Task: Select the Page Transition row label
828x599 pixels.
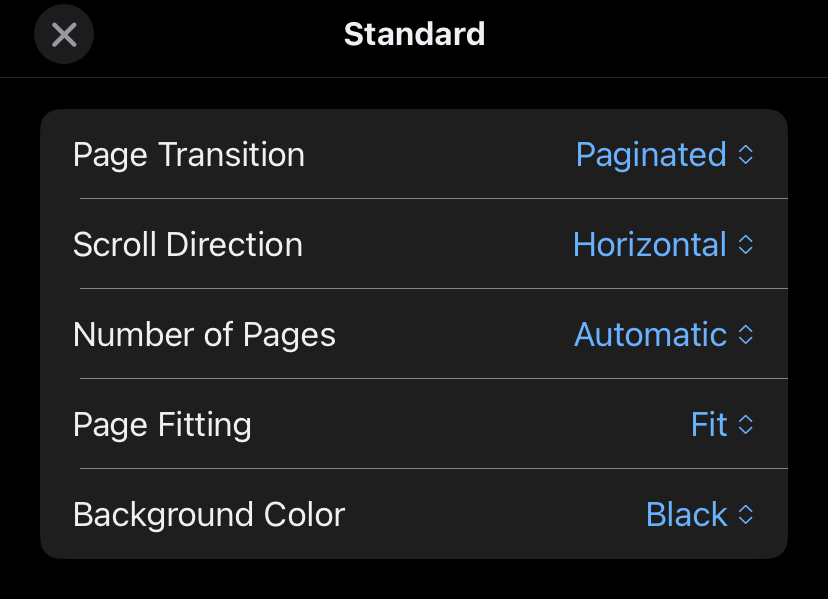Action: click(189, 155)
